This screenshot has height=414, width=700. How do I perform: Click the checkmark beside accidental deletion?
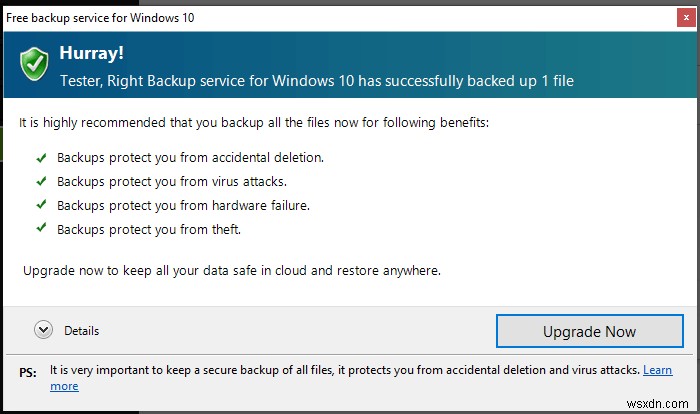click(x=41, y=158)
